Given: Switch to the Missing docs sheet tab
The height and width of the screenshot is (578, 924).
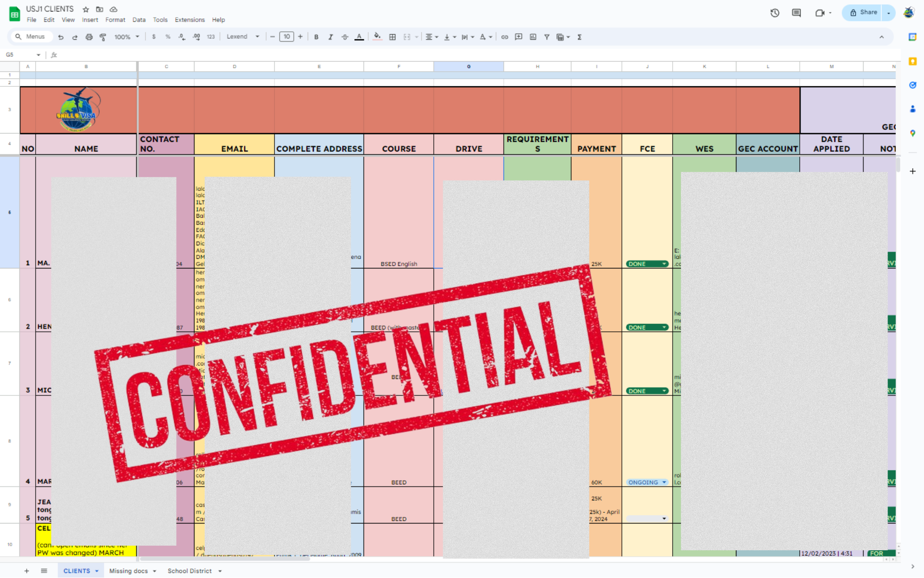Looking at the screenshot, I should pos(128,571).
